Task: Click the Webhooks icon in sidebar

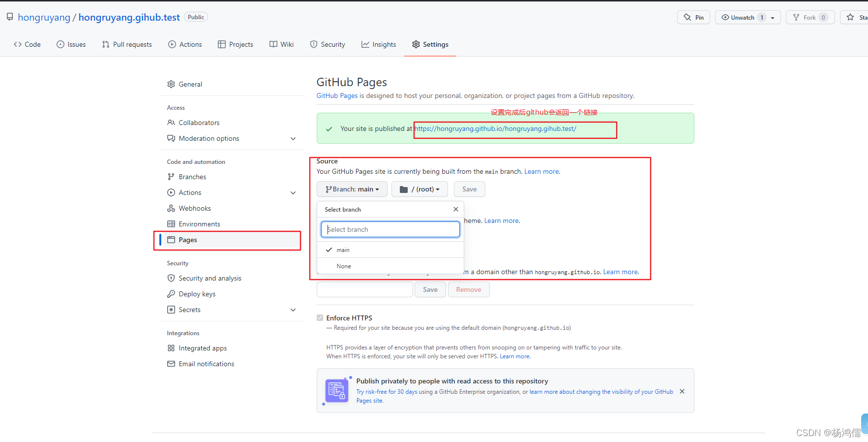Action: pos(171,208)
